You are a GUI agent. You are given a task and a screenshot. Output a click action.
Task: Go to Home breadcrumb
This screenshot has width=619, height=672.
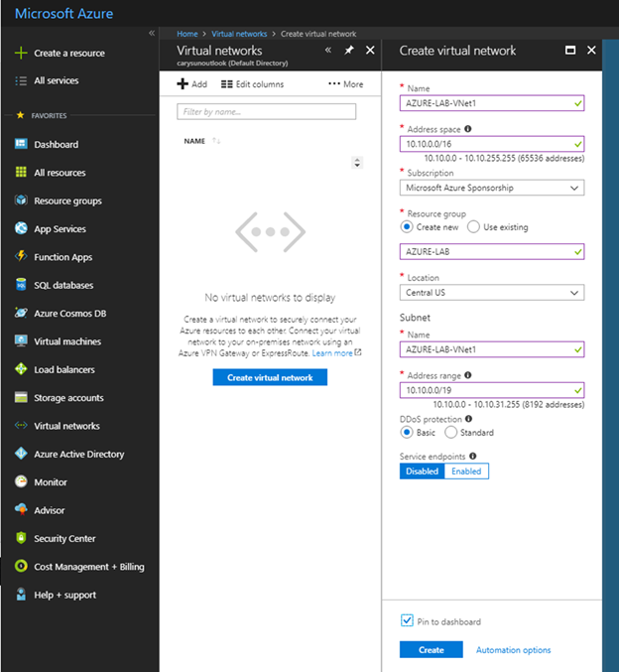[187, 34]
